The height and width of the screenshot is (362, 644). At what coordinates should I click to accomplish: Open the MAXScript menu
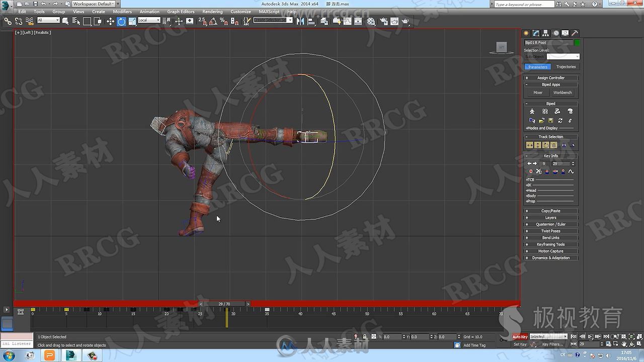click(269, 12)
